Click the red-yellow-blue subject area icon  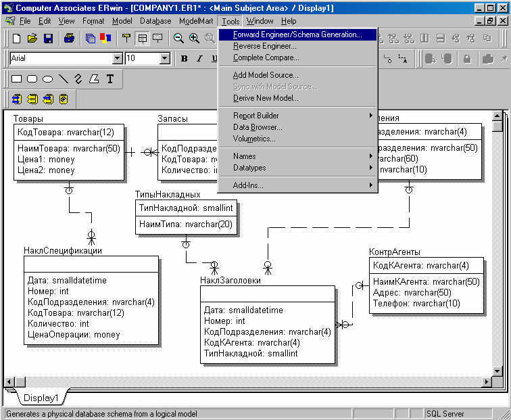point(105,39)
